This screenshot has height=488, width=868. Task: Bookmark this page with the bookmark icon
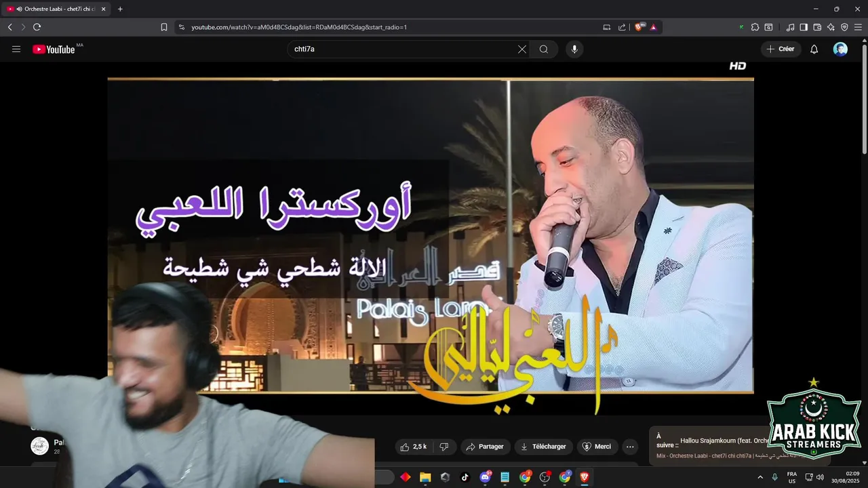pos(164,27)
